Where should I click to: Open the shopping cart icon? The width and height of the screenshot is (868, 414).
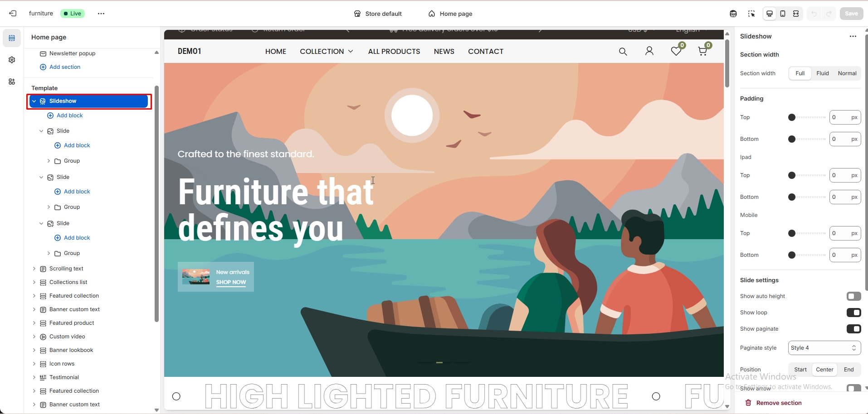pos(702,51)
